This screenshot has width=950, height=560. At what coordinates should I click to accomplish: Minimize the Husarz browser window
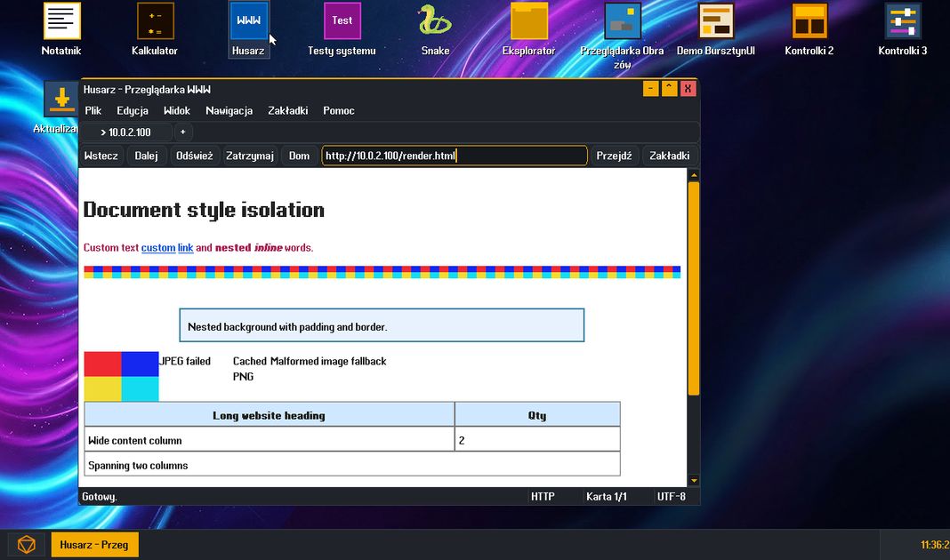651,89
